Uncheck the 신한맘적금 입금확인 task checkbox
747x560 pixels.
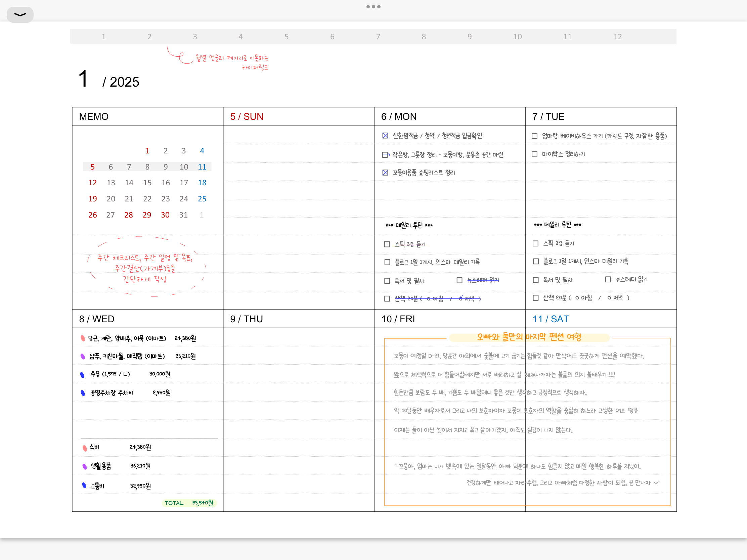coord(385,136)
